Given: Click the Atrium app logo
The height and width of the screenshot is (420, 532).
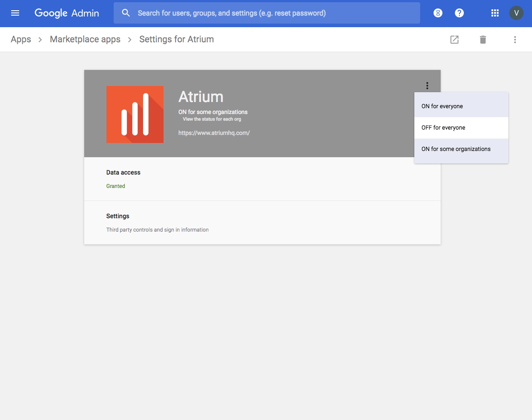Looking at the screenshot, I should click(x=135, y=114).
